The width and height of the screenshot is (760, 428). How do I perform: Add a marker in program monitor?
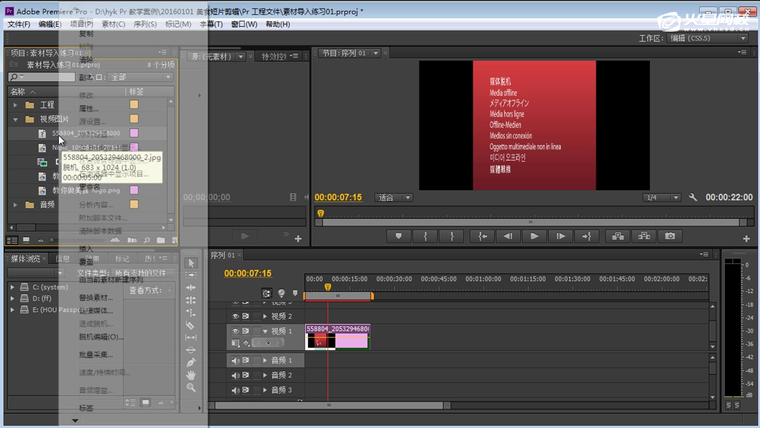(x=399, y=236)
